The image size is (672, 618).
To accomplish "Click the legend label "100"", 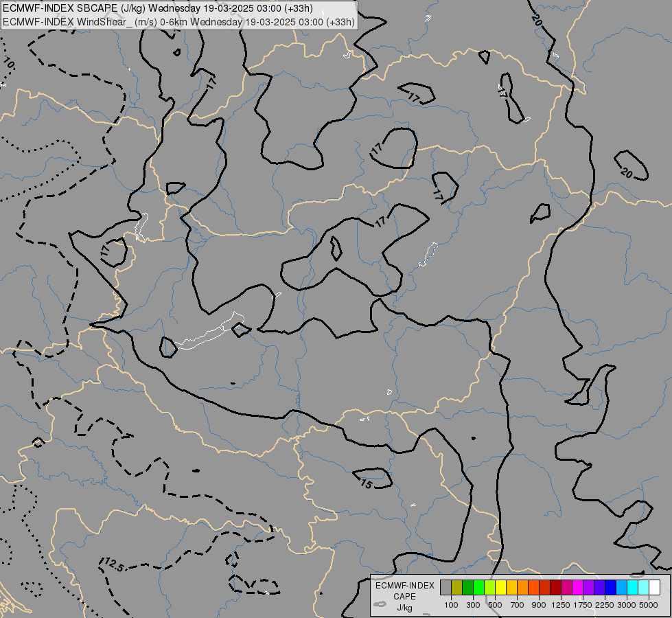I will [x=451, y=605].
